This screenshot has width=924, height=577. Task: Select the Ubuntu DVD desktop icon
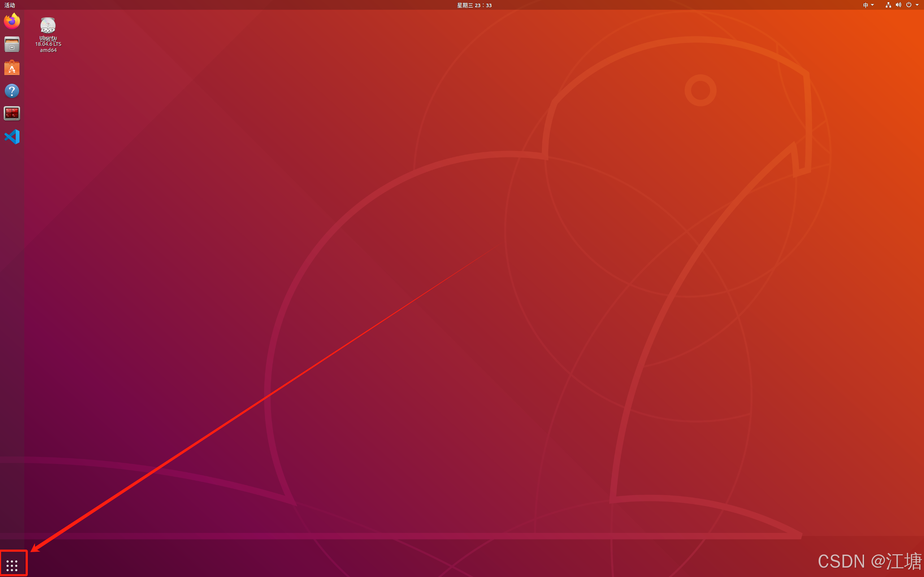click(x=48, y=26)
